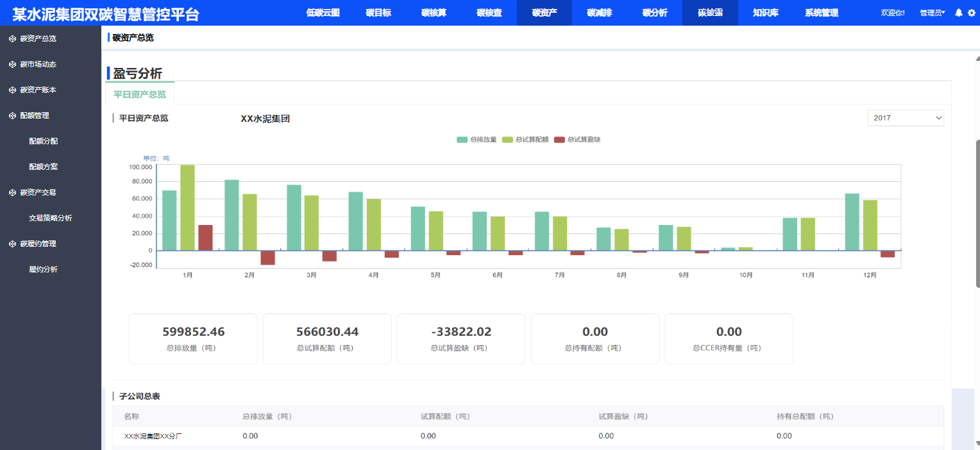Click the December 总排放量 teal bar

(852, 222)
